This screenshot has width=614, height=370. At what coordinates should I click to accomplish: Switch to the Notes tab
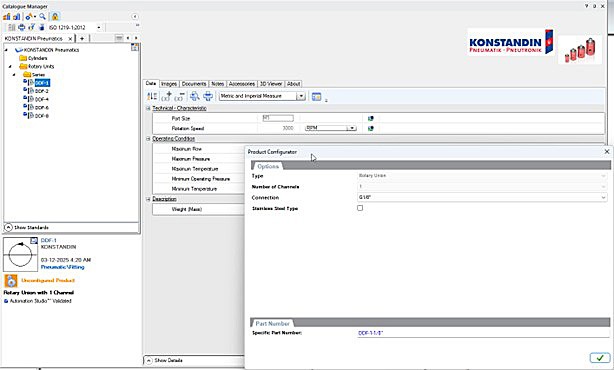point(217,84)
